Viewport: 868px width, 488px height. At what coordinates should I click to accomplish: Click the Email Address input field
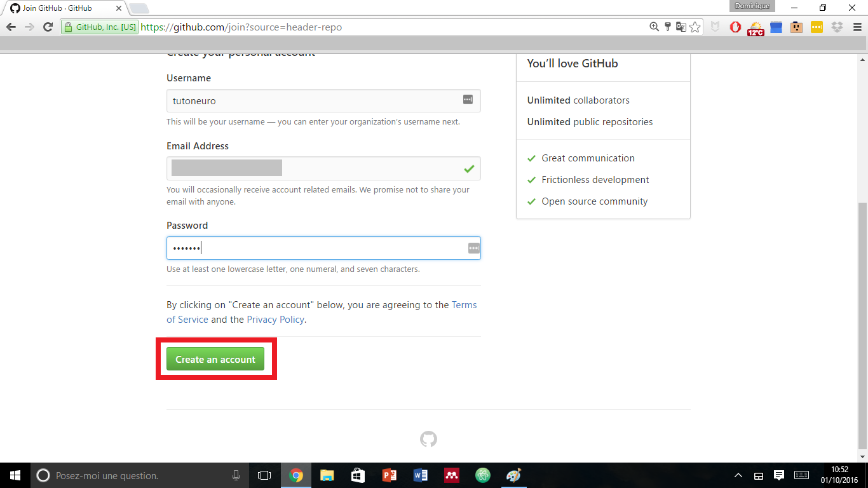coord(323,168)
